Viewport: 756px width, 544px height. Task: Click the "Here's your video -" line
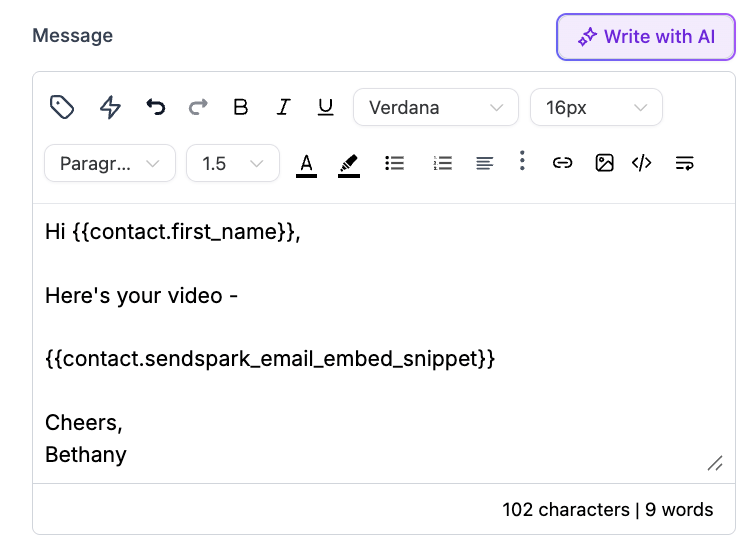point(141,296)
